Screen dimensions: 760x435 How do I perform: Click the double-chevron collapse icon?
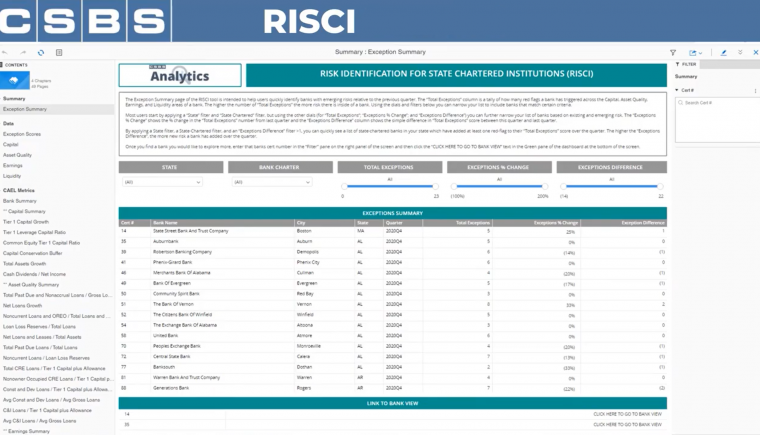(x=740, y=52)
